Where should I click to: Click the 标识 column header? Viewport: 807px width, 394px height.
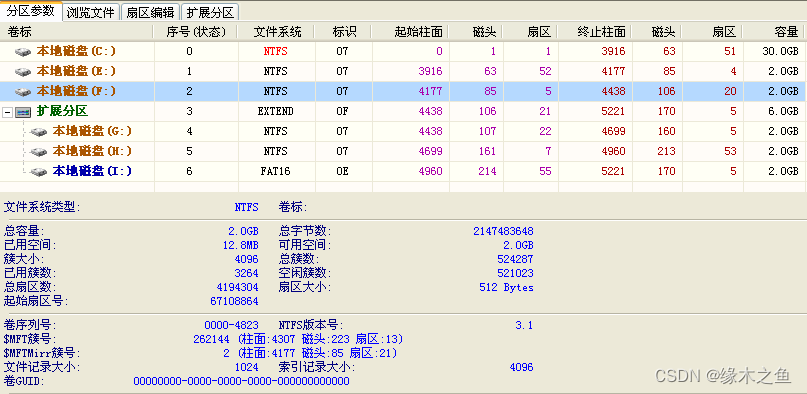click(x=343, y=32)
